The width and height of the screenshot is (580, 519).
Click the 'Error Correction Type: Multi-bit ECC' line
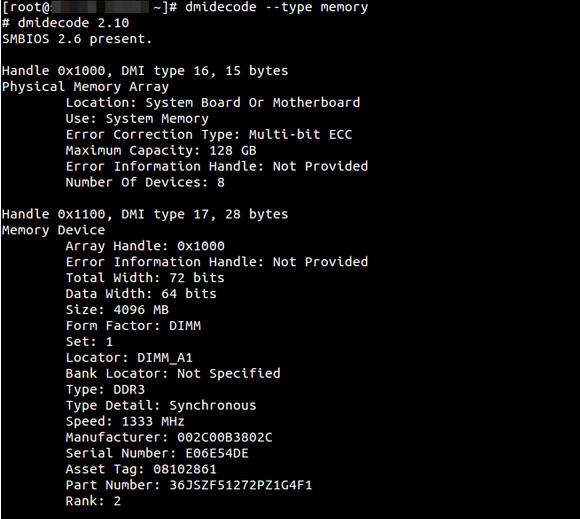pos(209,135)
